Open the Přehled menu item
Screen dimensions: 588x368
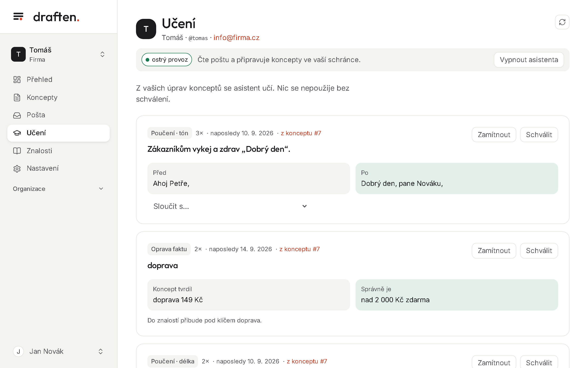[x=59, y=80]
